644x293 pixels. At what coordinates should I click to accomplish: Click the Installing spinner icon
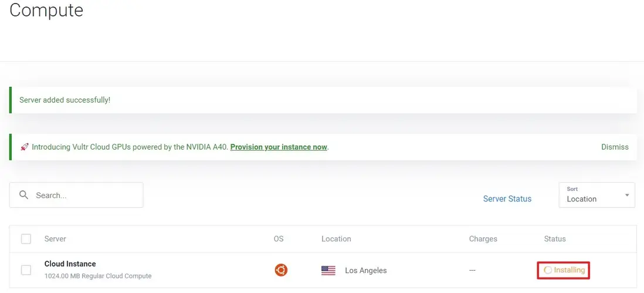[x=548, y=270]
